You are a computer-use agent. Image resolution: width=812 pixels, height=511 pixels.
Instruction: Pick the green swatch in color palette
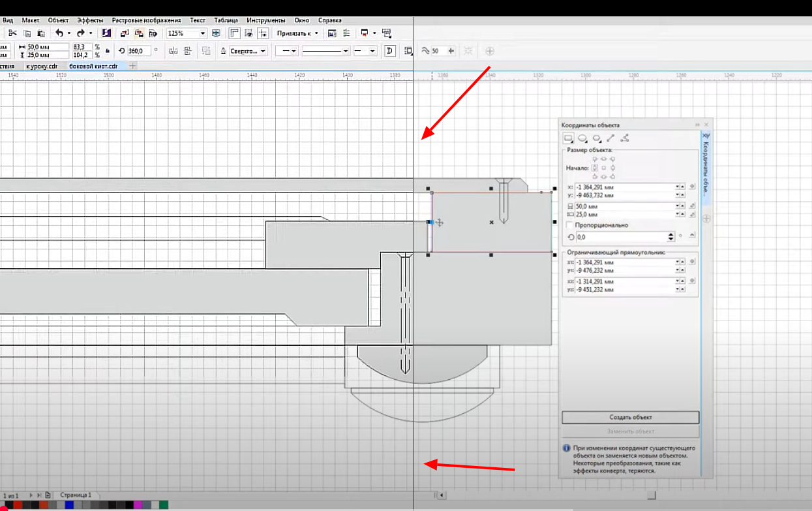(x=164, y=504)
